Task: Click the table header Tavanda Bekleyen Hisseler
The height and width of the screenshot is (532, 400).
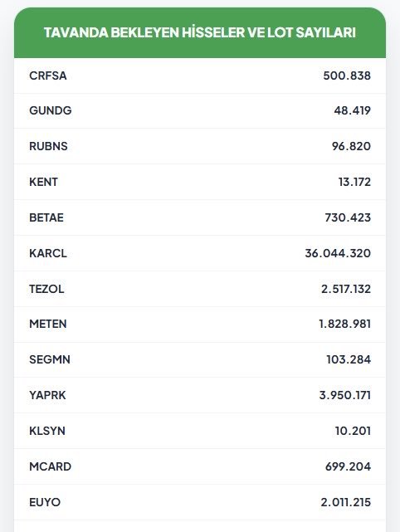Action: [x=200, y=32]
